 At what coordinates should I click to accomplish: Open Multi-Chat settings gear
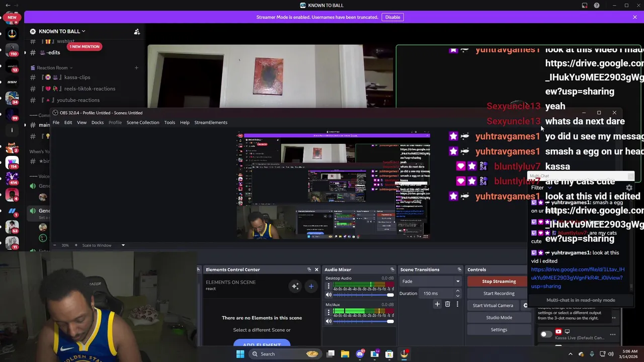[629, 188]
